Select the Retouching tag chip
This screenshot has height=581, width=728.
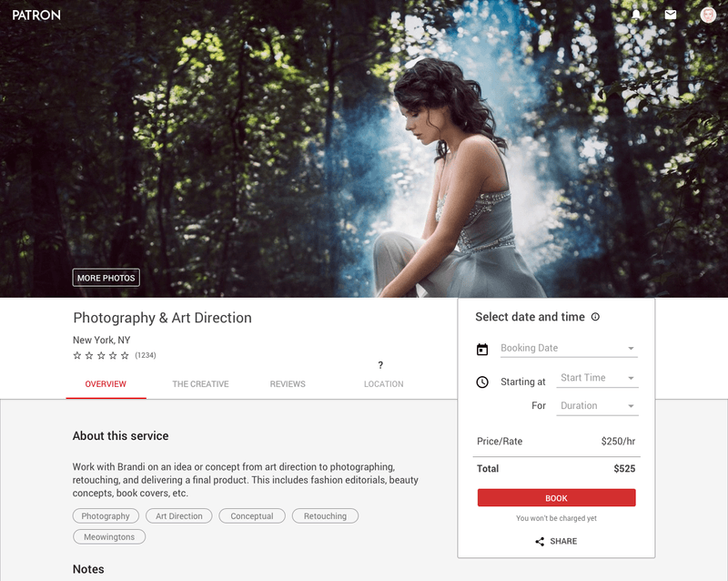click(325, 516)
